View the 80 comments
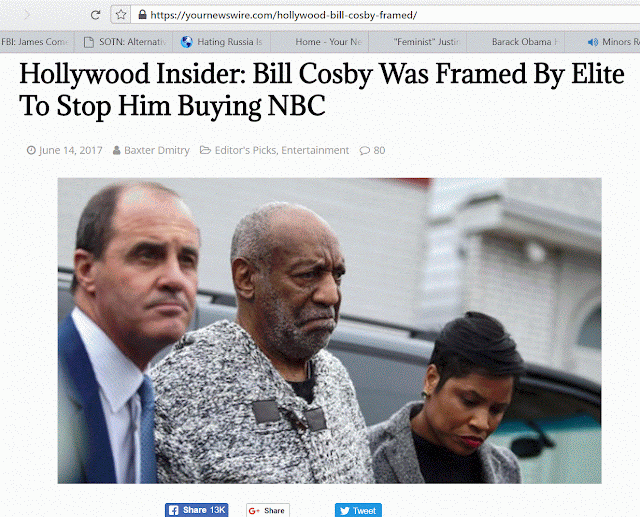The height and width of the screenshot is (517, 640). click(373, 151)
